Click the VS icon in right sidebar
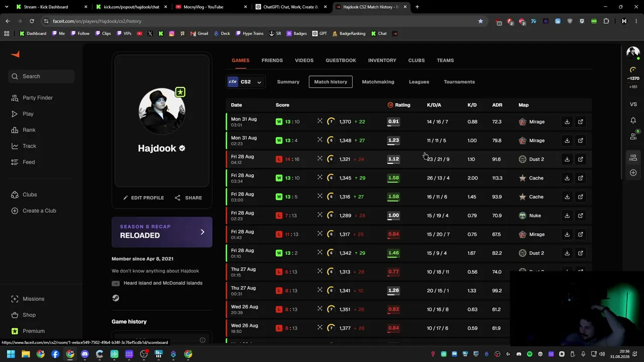Screen dimensions: 644x362 633,104
